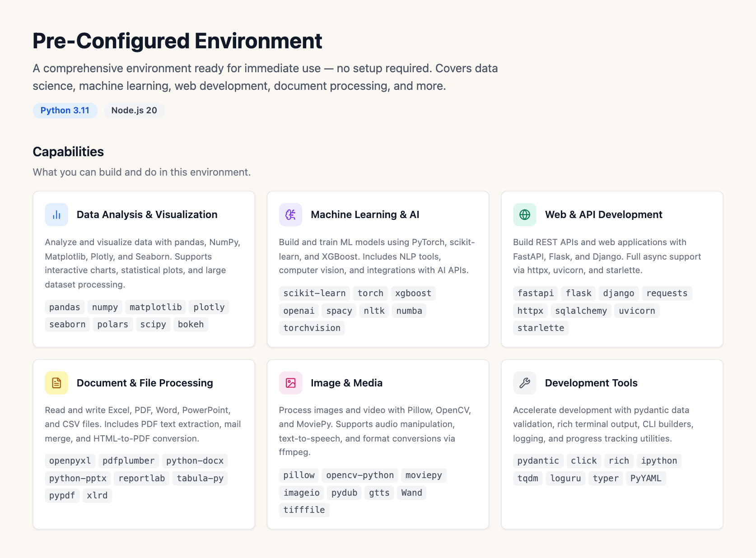The height and width of the screenshot is (558, 756).
Task: Click the tifffile package tag
Action: coord(304,510)
